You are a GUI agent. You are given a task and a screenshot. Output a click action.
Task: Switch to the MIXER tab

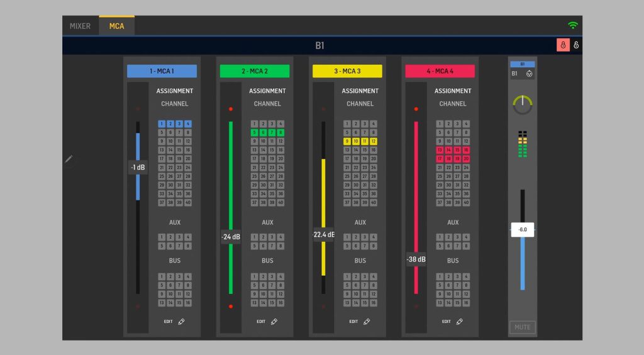(80, 26)
